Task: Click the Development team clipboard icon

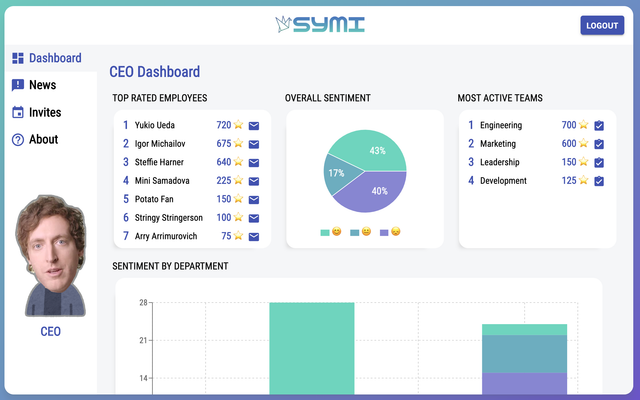Action: [599, 181]
